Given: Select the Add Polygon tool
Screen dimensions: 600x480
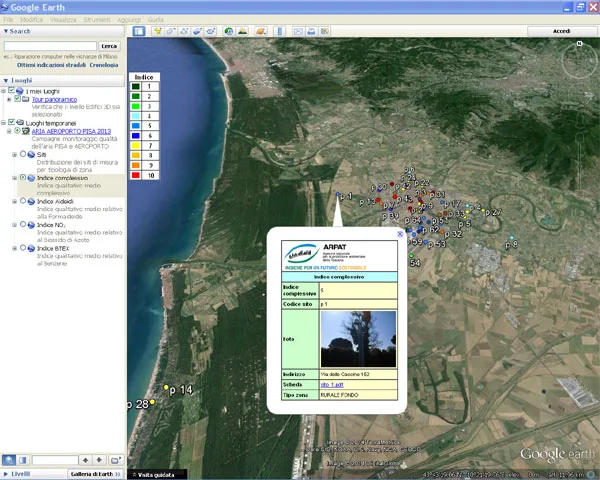Looking at the screenshot, I should (171, 31).
